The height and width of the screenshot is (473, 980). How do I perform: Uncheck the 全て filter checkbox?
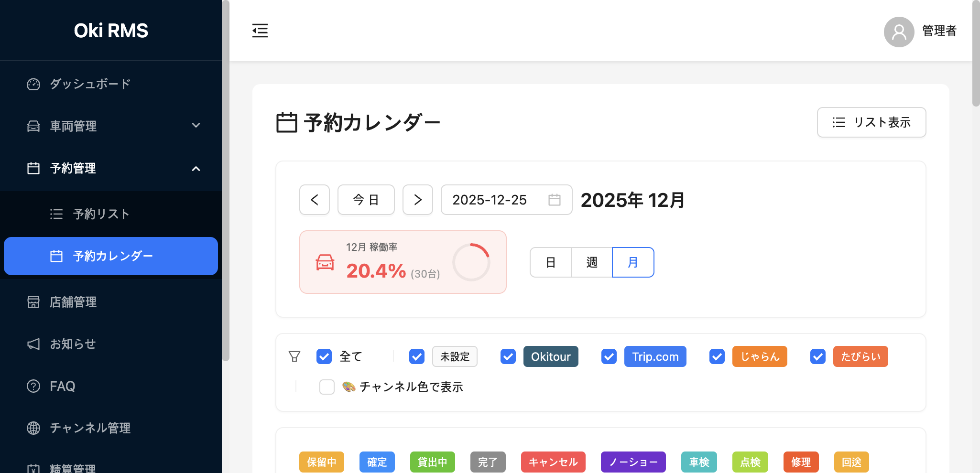pos(324,356)
